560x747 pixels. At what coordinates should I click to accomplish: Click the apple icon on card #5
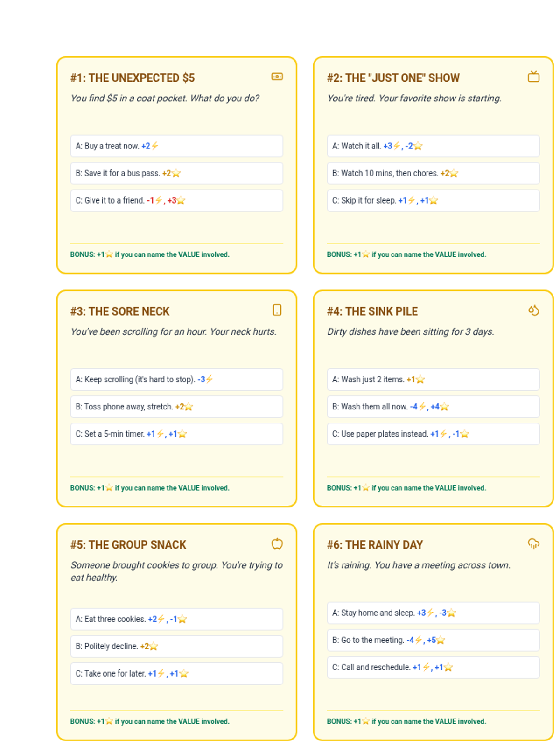click(277, 543)
